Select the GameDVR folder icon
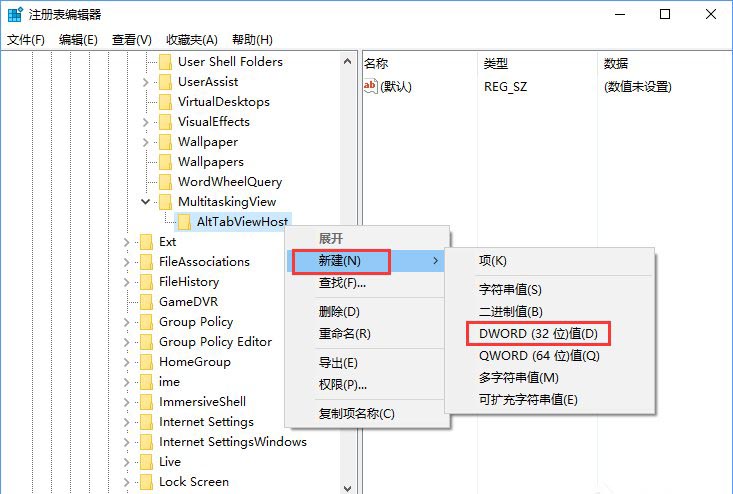 tap(146, 302)
